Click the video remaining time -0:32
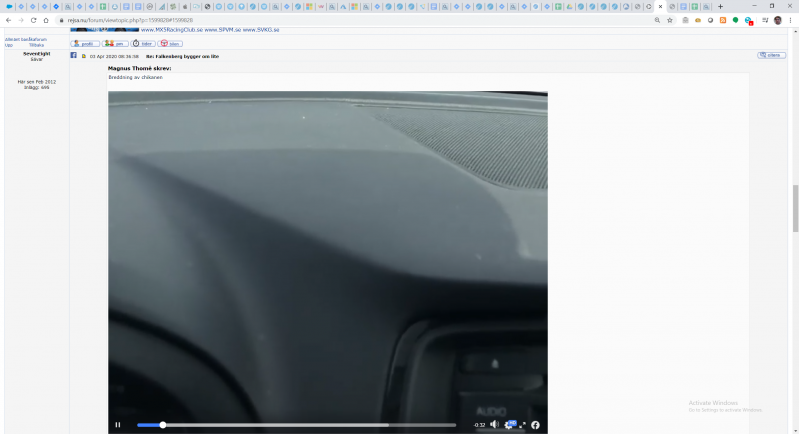Image resolution: width=799 pixels, height=434 pixels. (479, 425)
